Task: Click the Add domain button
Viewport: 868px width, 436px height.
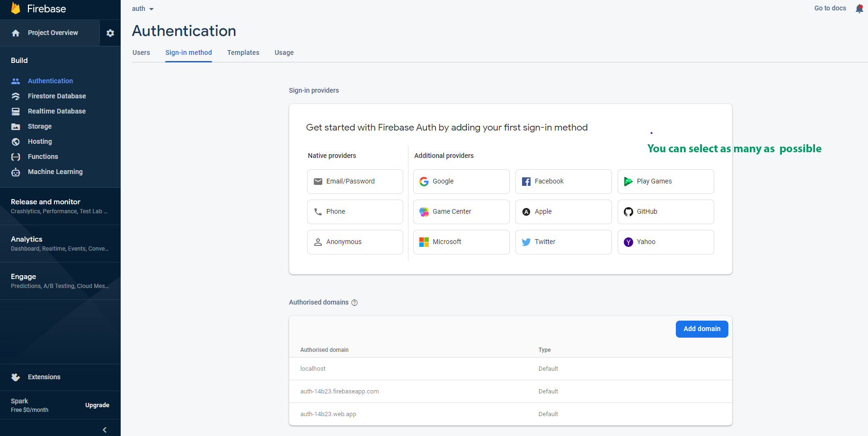Action: click(x=701, y=329)
